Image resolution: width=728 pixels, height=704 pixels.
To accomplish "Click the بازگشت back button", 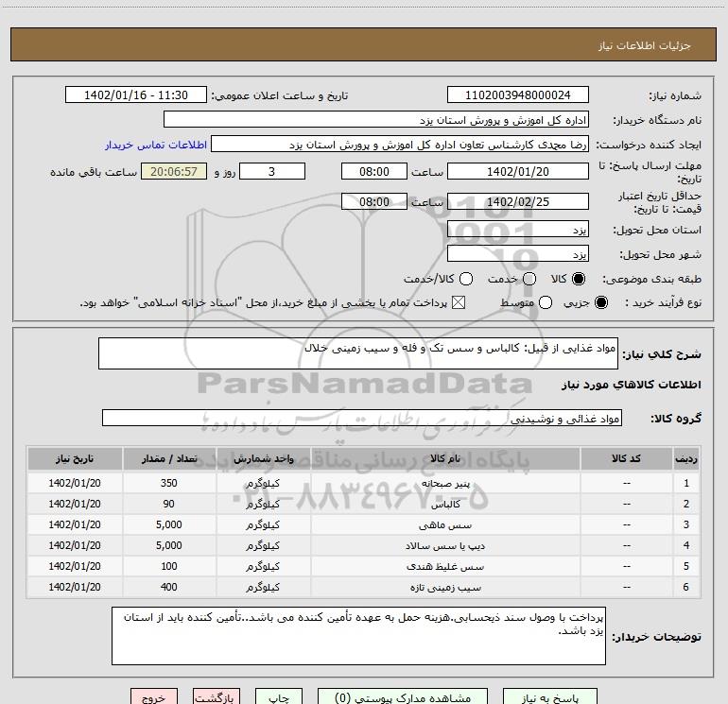I will [217, 696].
